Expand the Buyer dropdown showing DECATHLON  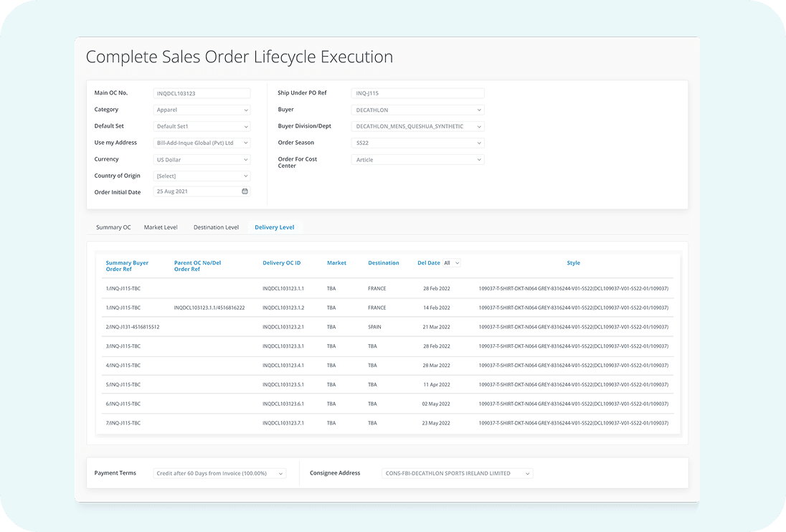point(418,110)
